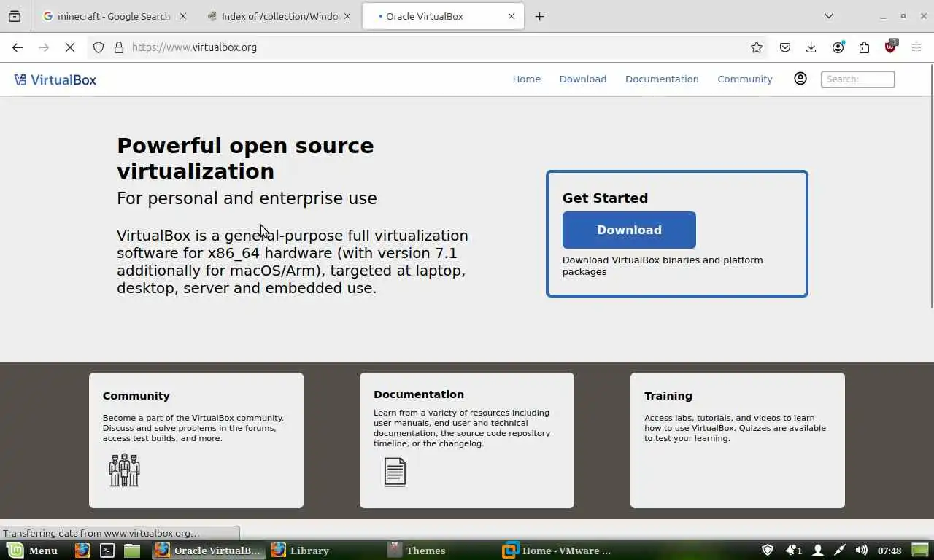Open the Extensions puzzle icon
Screen dimensions: 934x560
coord(864,47)
